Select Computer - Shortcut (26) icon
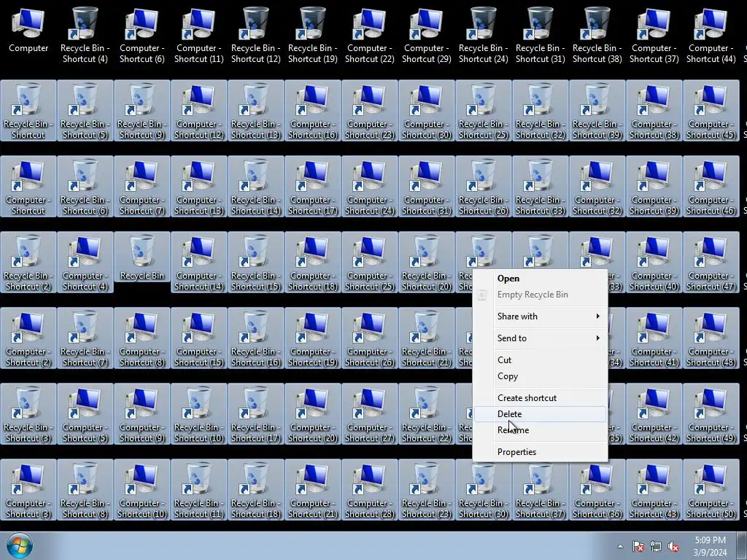Viewport: 747px width, 560px height. [x=370, y=338]
